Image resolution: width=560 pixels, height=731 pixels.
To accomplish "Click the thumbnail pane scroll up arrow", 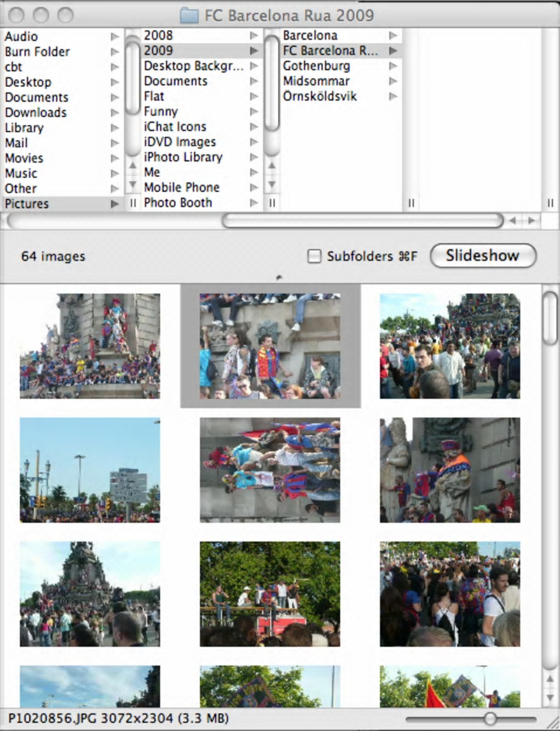I will (x=550, y=679).
